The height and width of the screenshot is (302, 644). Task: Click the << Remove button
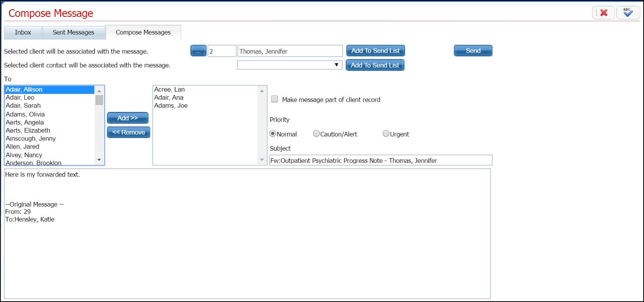tap(128, 132)
